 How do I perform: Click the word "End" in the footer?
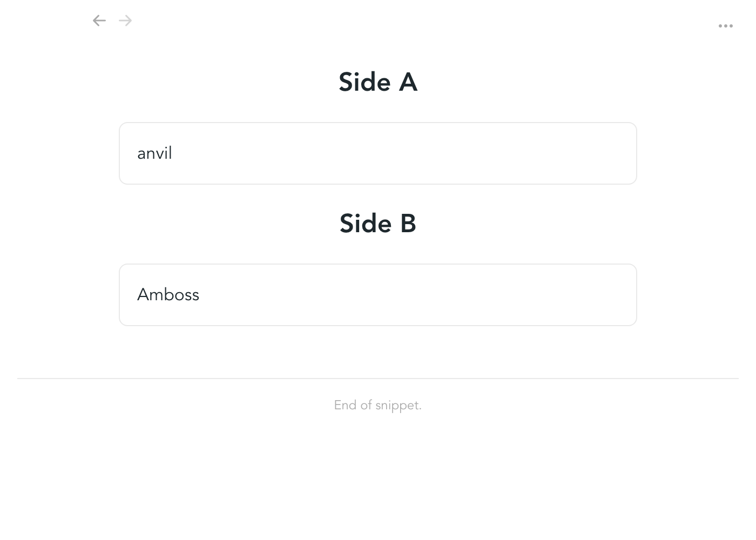pos(345,406)
